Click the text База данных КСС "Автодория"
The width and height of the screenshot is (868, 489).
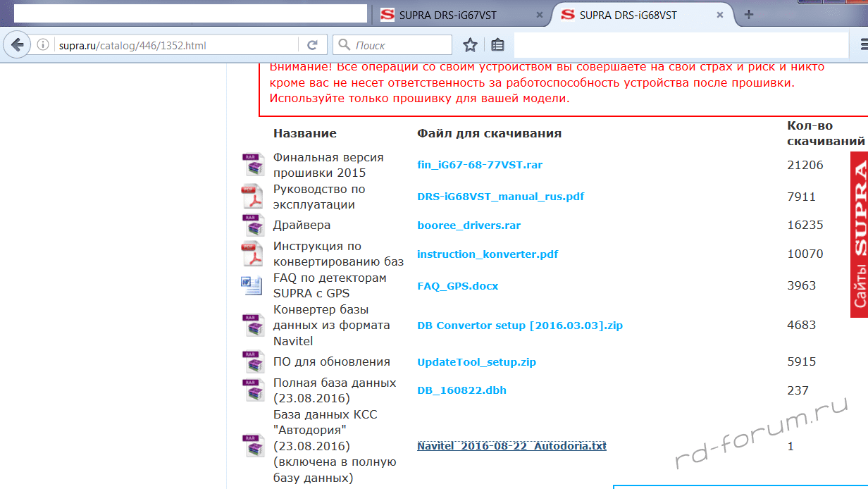point(325,422)
